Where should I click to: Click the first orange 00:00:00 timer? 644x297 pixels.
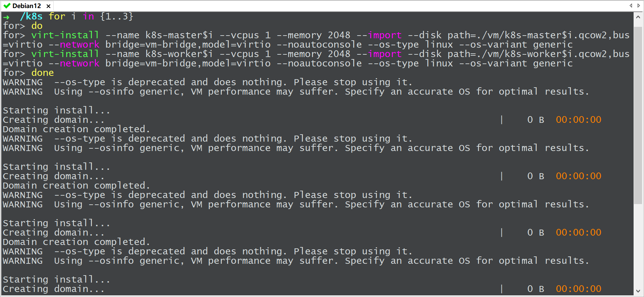[x=579, y=120]
